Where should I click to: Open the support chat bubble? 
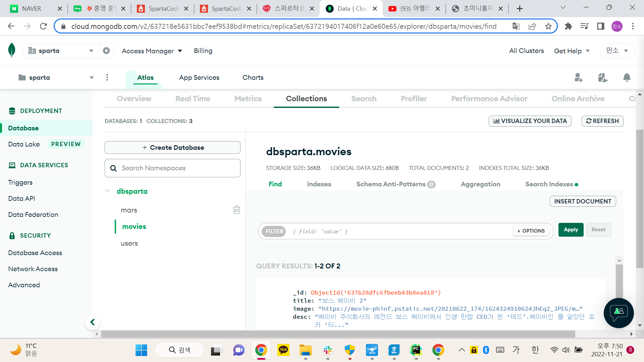pyautogui.click(x=619, y=313)
